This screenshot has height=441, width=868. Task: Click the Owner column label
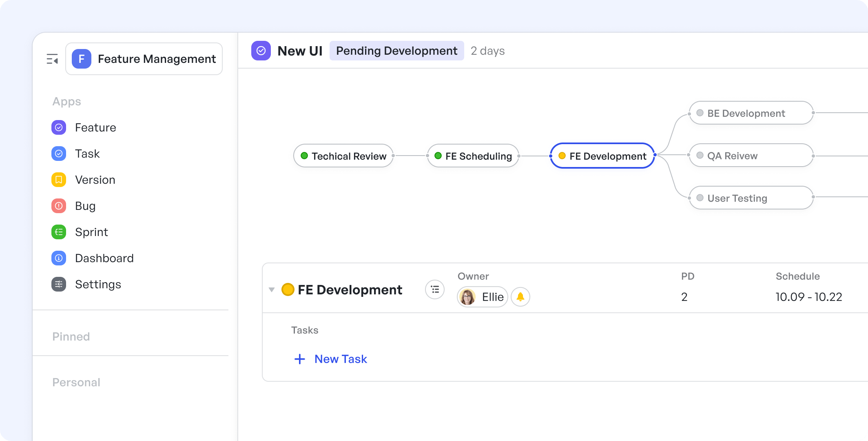pyautogui.click(x=473, y=276)
